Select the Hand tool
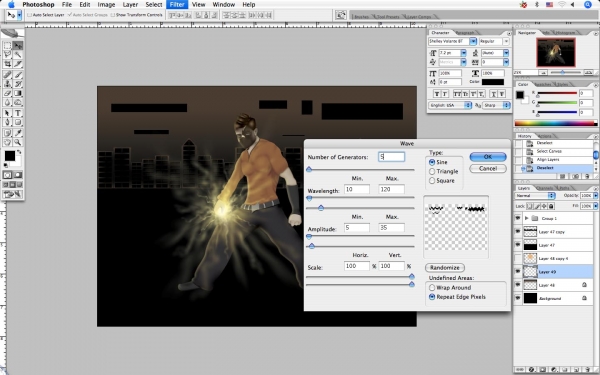The height and width of the screenshot is (375, 600). [7, 142]
